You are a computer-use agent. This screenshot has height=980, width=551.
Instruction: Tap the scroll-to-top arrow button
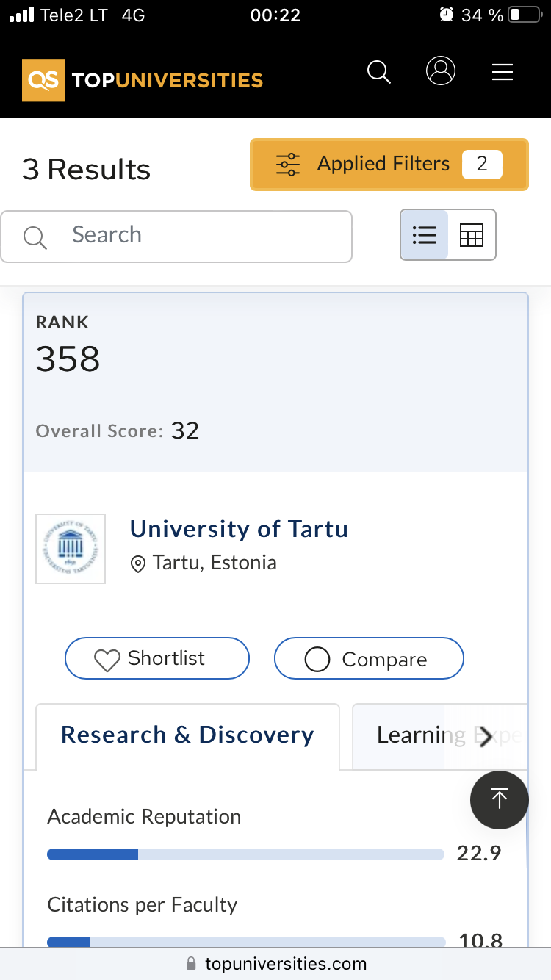(500, 800)
